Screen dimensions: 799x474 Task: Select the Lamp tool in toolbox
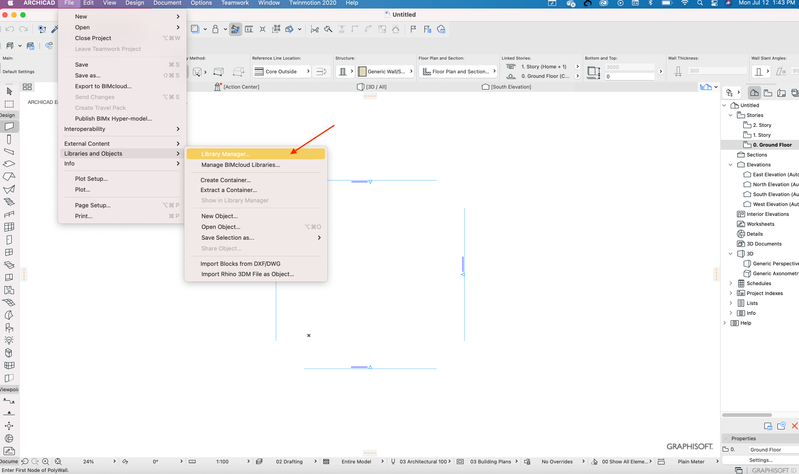tap(9, 340)
